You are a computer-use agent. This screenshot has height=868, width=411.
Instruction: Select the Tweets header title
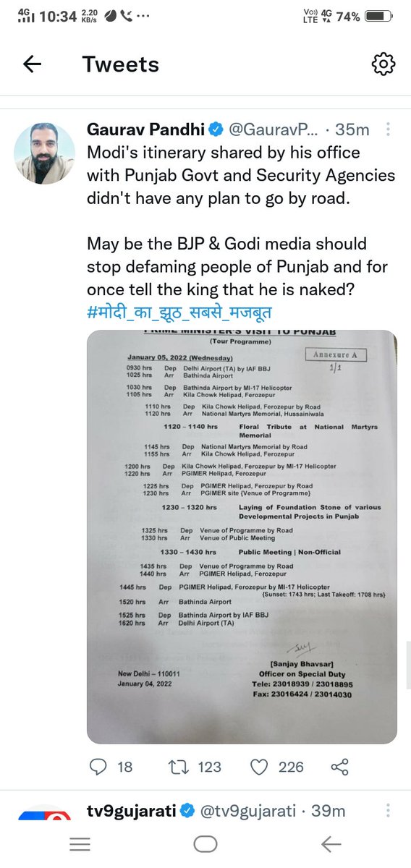click(121, 64)
